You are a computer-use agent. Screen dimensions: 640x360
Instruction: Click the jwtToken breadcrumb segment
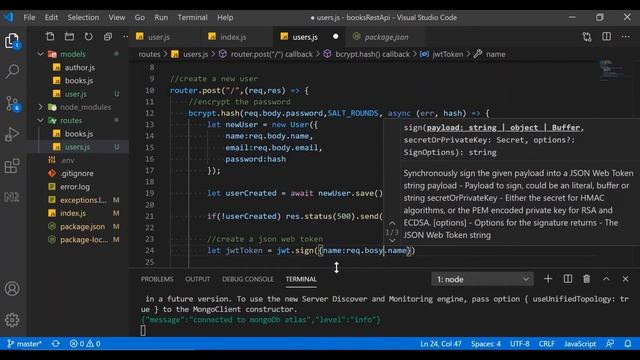[x=447, y=54]
